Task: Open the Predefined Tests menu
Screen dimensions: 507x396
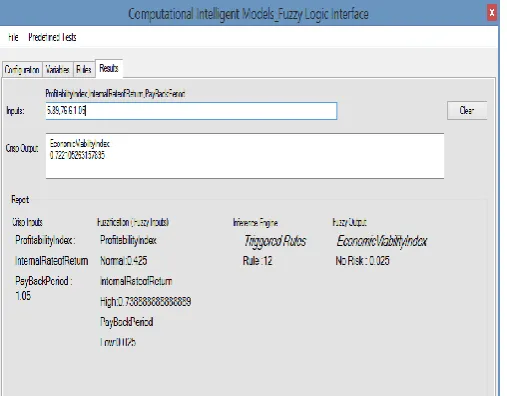Action: (52, 37)
